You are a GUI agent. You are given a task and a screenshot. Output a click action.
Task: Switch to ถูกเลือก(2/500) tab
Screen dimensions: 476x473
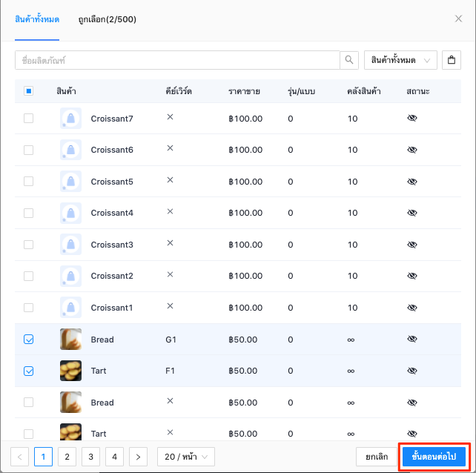click(108, 19)
